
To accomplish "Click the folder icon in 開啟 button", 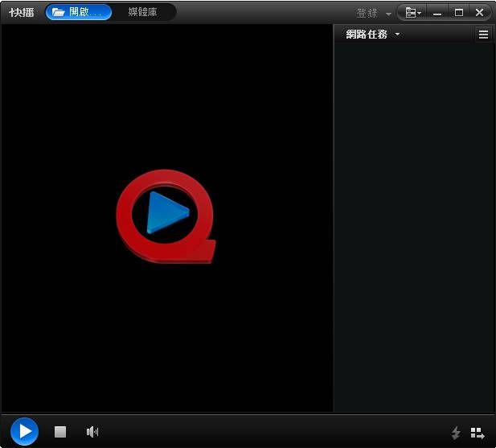I will (x=59, y=12).
